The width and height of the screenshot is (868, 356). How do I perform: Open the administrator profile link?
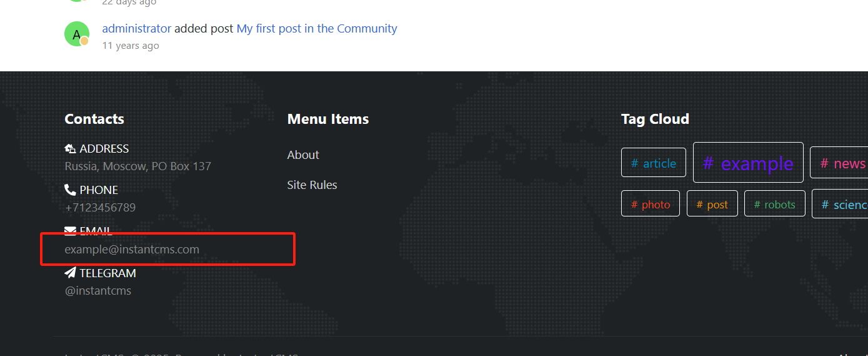point(136,28)
